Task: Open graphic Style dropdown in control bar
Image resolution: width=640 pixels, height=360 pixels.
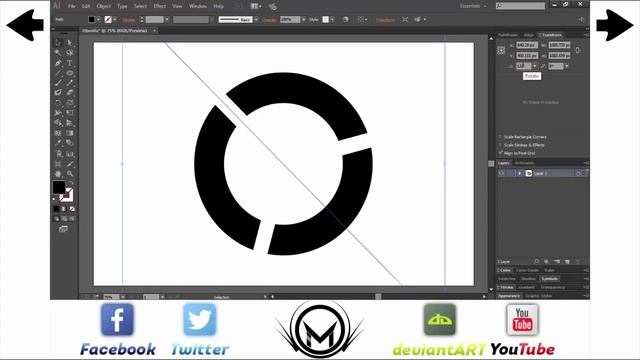Action: click(332, 20)
